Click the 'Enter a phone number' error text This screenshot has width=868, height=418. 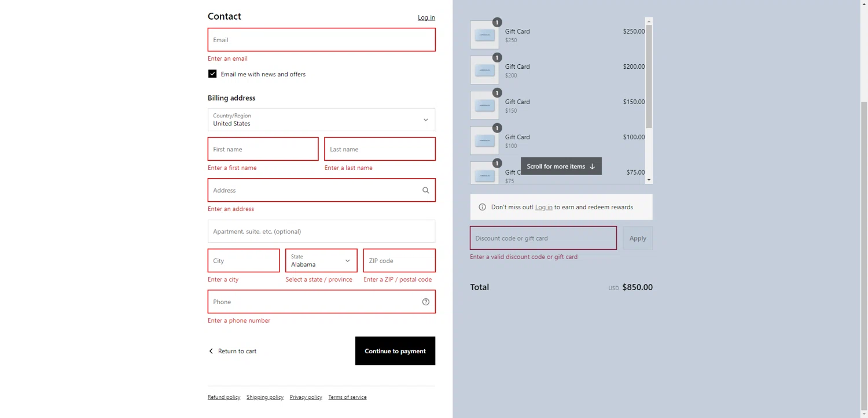pyautogui.click(x=239, y=320)
